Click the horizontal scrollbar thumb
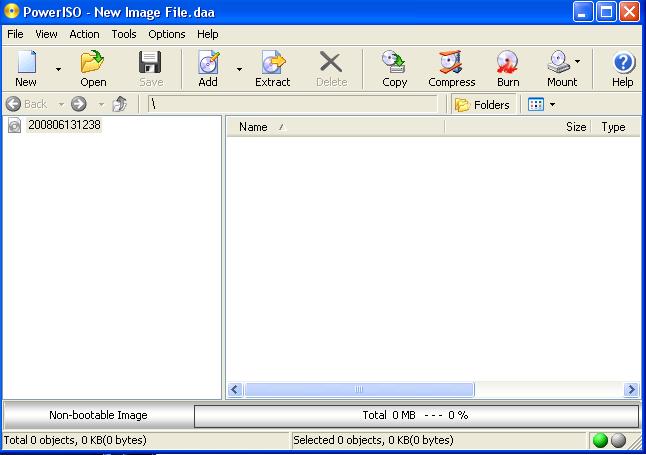The image size is (646, 455). point(359,389)
